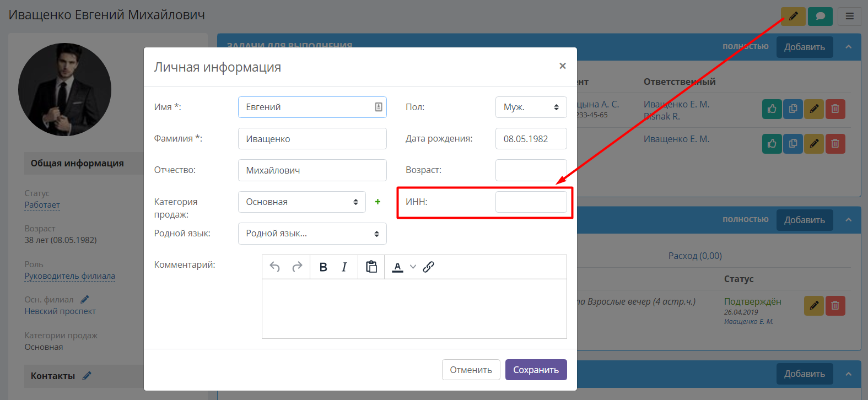Insert a link with the chain icon

pyautogui.click(x=428, y=267)
